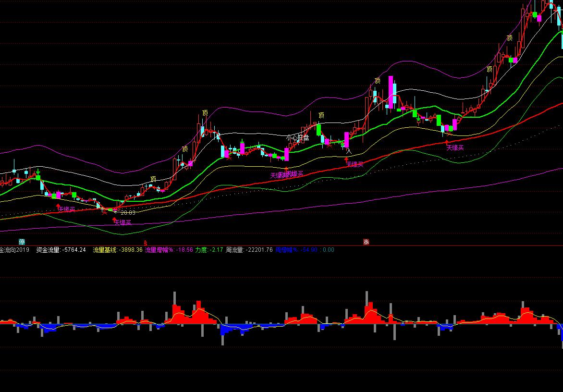563x392 pixels.
Task: Click the tall magenta candle below the 顶 marker
Action: tap(391, 92)
